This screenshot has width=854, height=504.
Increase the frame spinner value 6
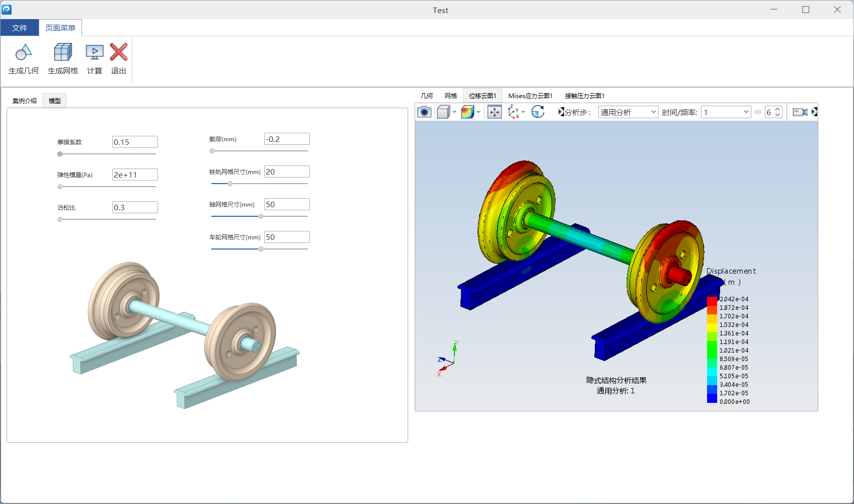pyautogui.click(x=778, y=109)
